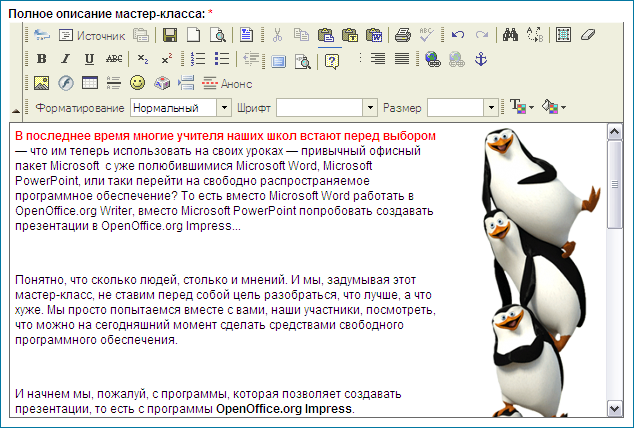The height and width of the screenshot is (428, 634).
Task: Toggle strikethrough ABC formatting
Action: (114, 59)
